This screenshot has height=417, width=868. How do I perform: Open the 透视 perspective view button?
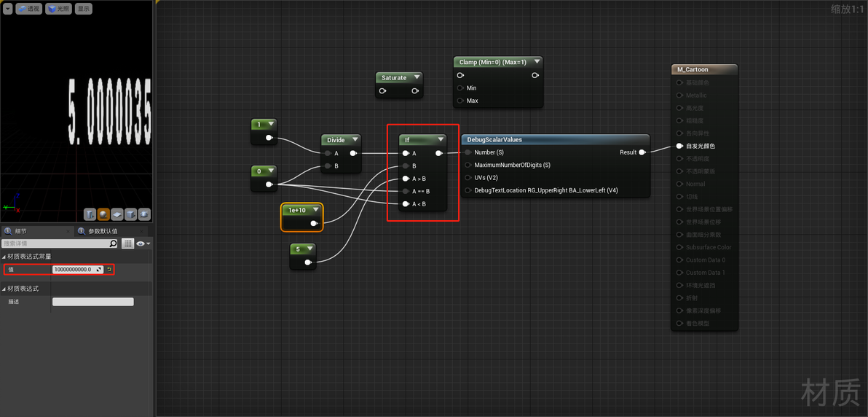coord(29,9)
